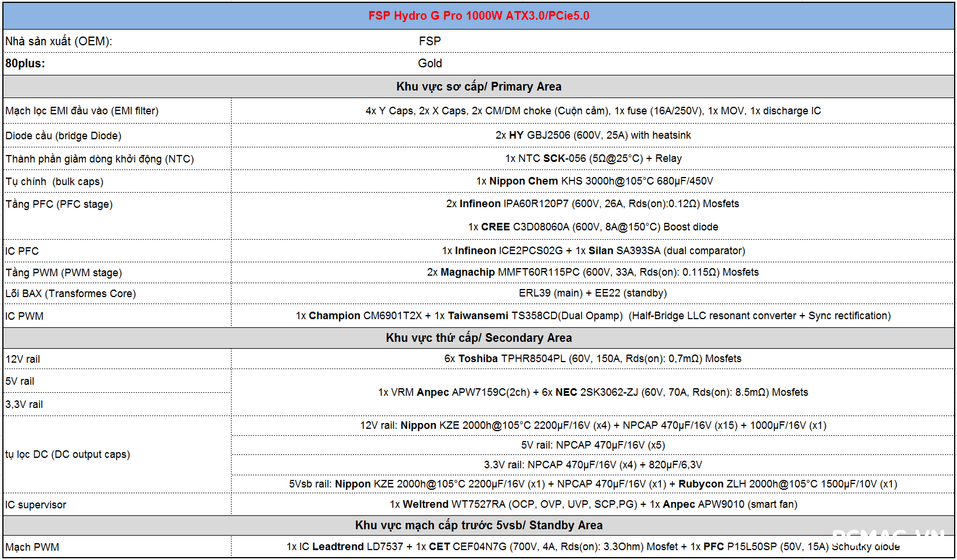Image resolution: width=957 pixels, height=560 pixels.
Task: Select the Toshiba TPHR8504PL 12V rail cell
Action: coord(593,359)
